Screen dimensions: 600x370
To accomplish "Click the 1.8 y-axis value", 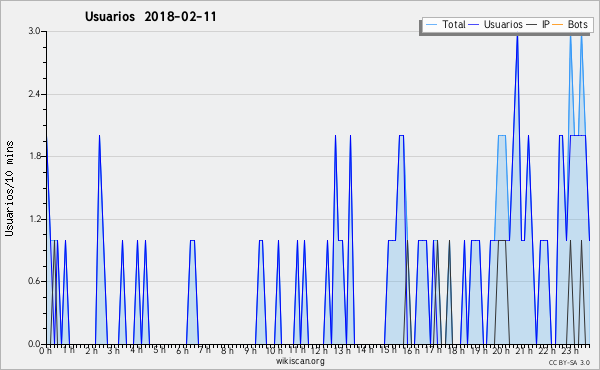I will pyautogui.click(x=34, y=156).
